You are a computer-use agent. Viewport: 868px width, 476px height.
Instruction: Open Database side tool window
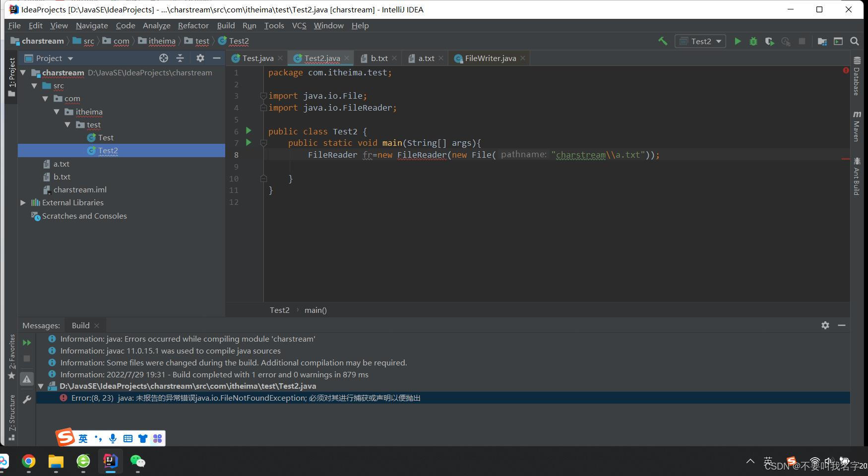tap(856, 76)
